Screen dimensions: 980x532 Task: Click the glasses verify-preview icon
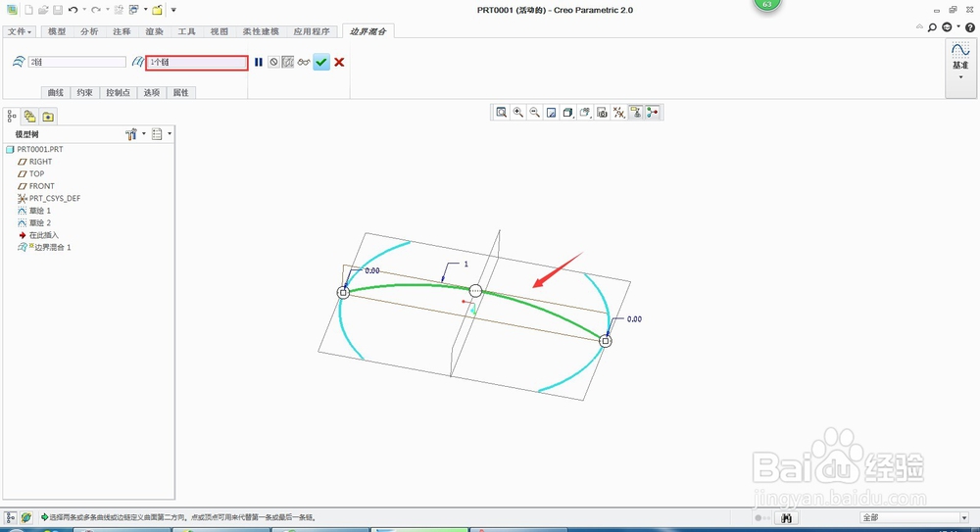pos(304,62)
